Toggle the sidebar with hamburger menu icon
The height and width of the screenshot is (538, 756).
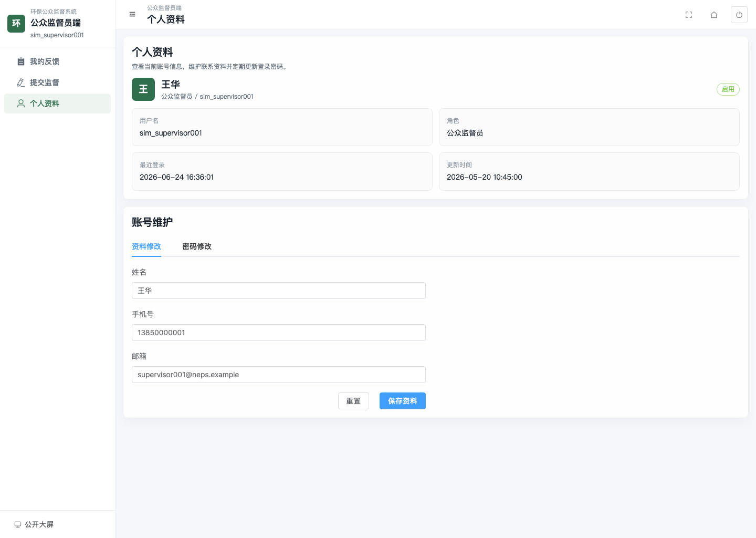click(x=132, y=15)
